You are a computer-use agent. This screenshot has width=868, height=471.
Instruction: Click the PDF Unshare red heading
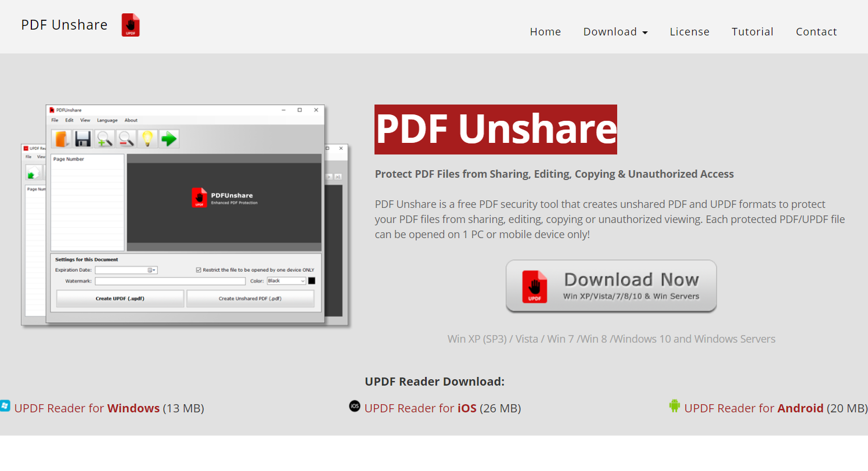pyautogui.click(x=496, y=130)
